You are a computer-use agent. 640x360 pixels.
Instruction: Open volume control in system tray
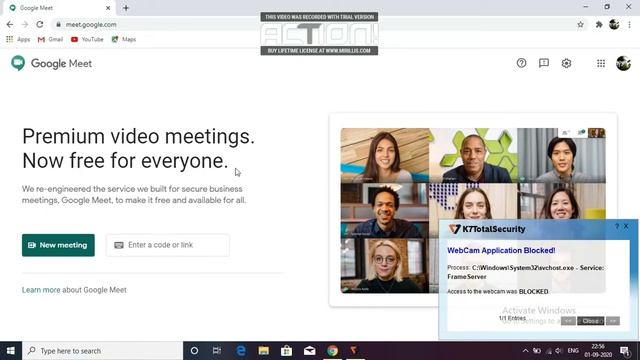click(x=559, y=351)
